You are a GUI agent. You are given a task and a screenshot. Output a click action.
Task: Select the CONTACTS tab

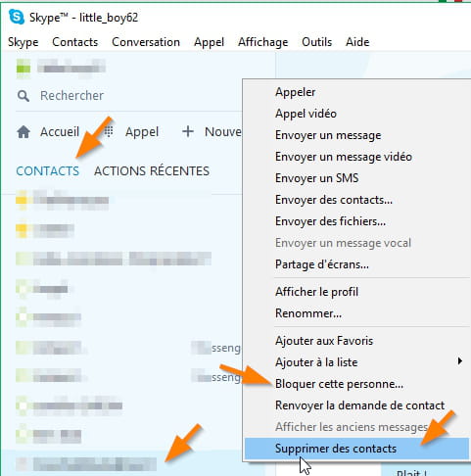coord(48,171)
